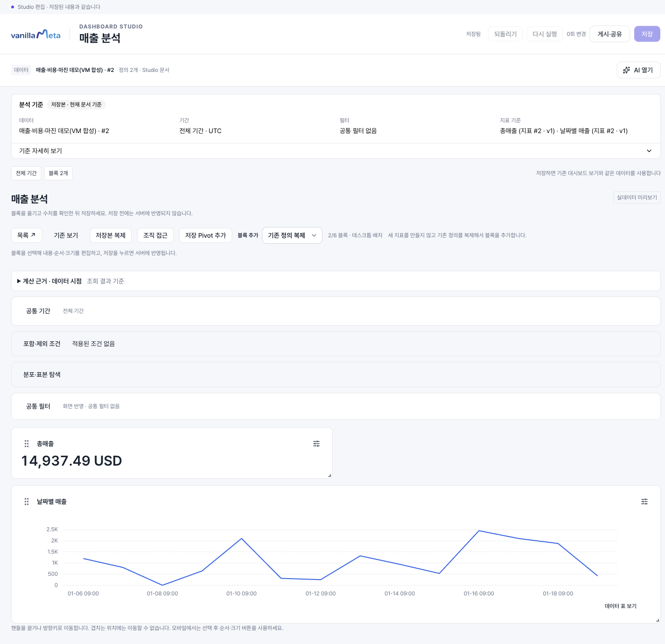Grab the drag handle of 날짜별 매출 block
This screenshot has height=644, width=665.
click(27, 502)
